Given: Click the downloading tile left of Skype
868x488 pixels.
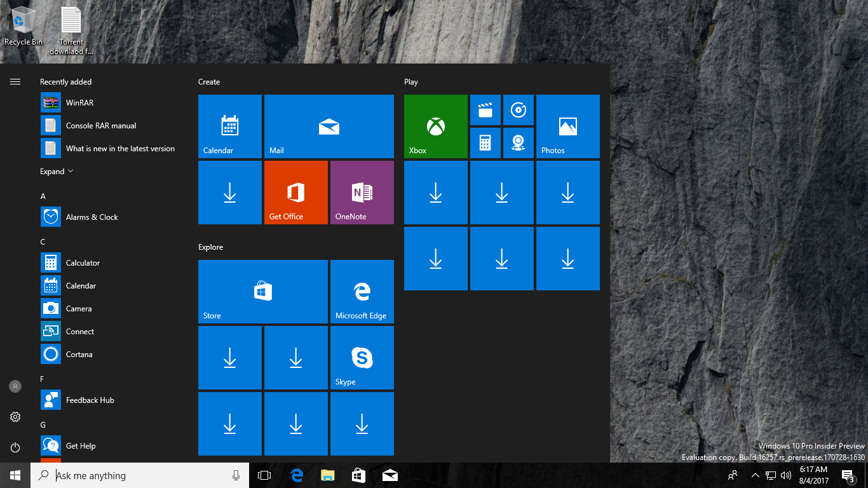Looking at the screenshot, I should (x=296, y=358).
